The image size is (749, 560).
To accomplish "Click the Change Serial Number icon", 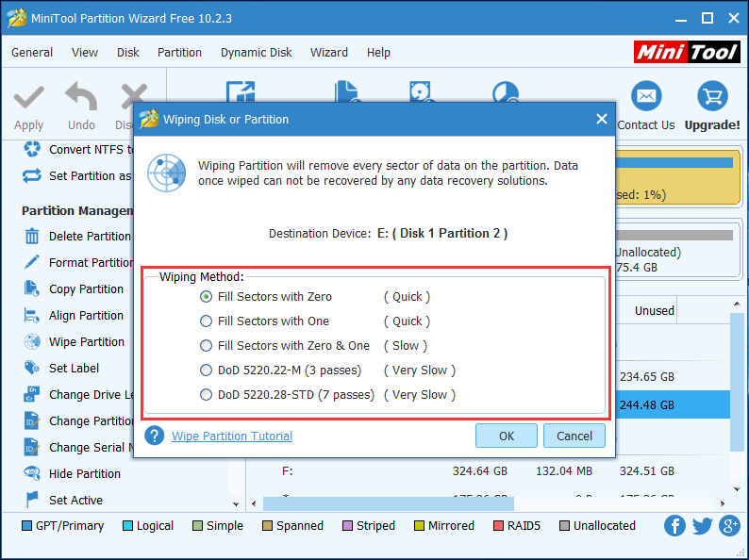I will pos(32,447).
